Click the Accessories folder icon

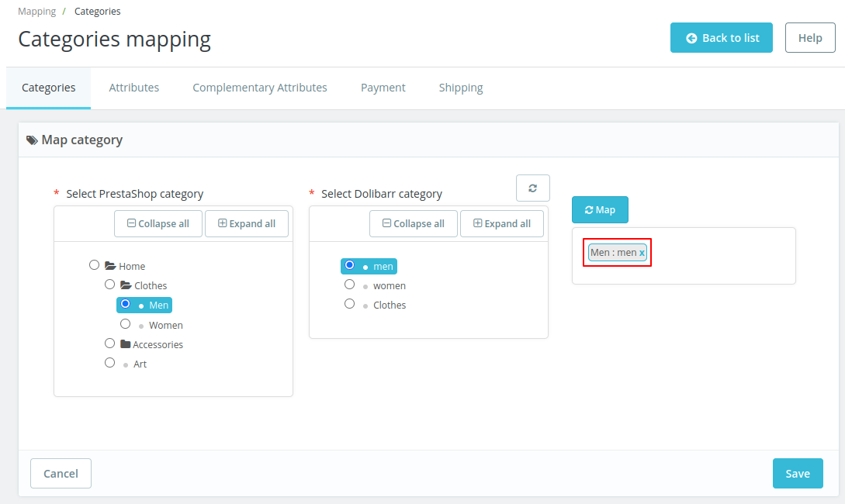pos(125,344)
